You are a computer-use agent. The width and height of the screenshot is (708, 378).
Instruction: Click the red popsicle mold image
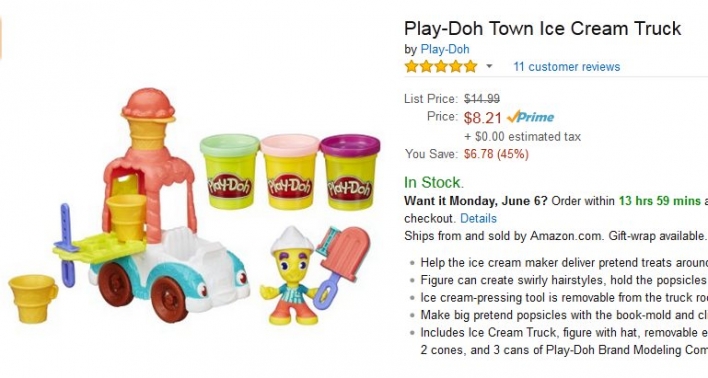pyautogui.click(x=343, y=262)
